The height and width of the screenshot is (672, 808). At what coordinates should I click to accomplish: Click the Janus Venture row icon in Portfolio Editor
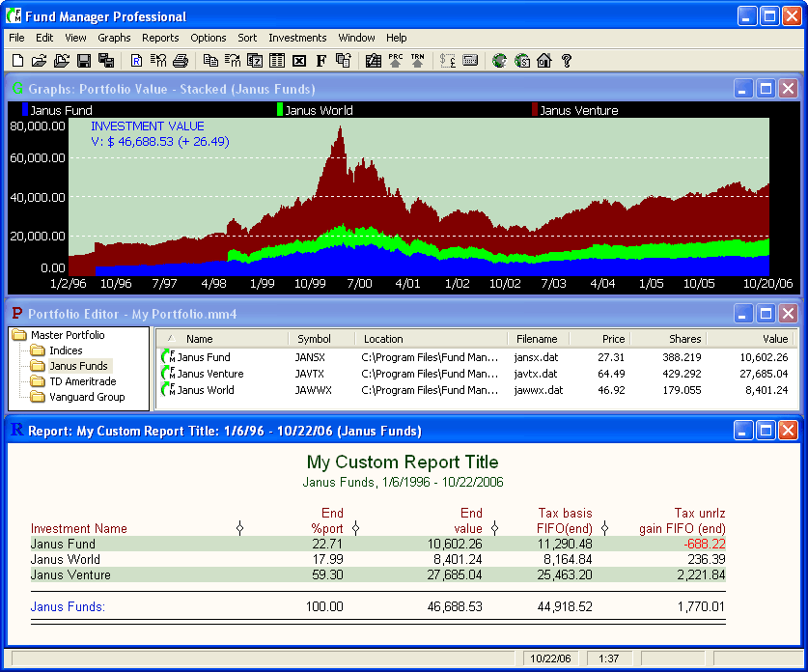168,373
